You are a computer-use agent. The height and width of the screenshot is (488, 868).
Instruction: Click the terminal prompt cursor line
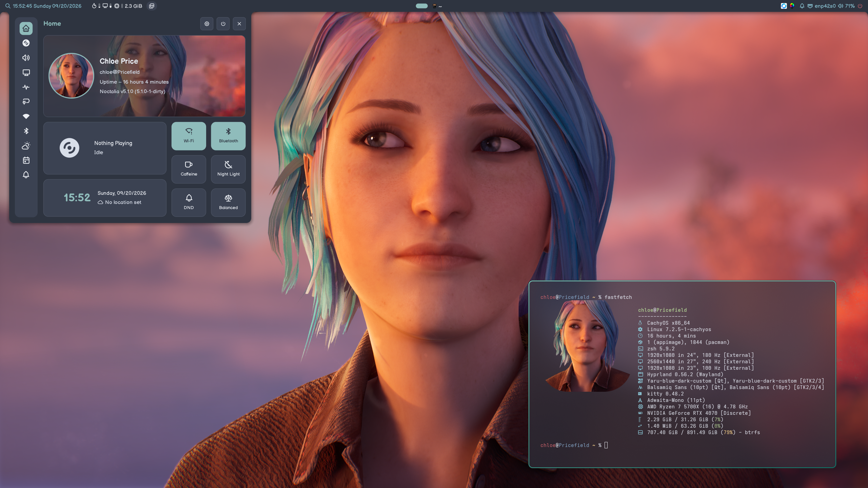click(574, 445)
